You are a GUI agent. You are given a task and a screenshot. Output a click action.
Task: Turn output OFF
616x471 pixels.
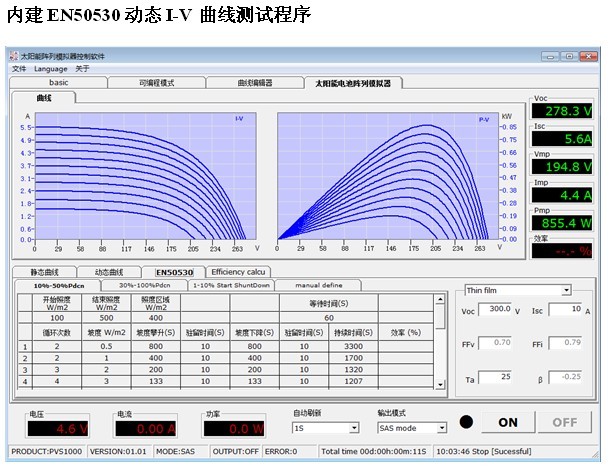click(x=565, y=422)
